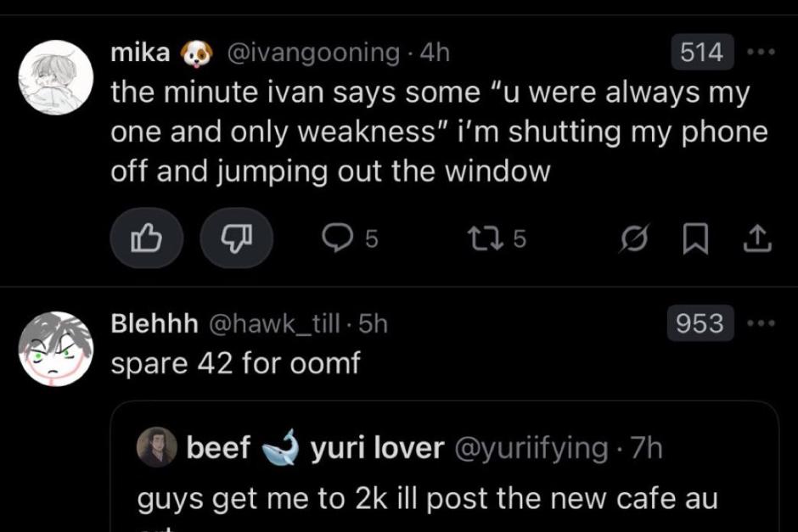Click the 953 count badge

pyautogui.click(x=701, y=323)
